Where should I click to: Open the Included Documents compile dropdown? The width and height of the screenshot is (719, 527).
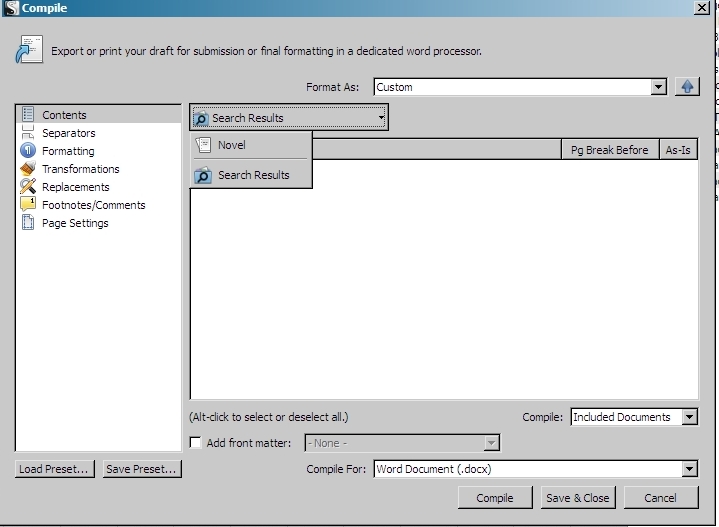point(633,417)
